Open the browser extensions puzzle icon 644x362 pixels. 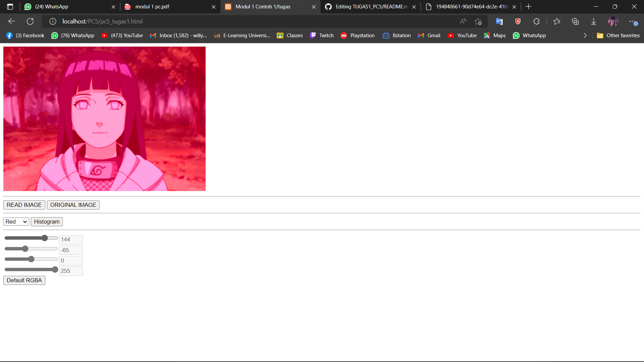click(536, 21)
